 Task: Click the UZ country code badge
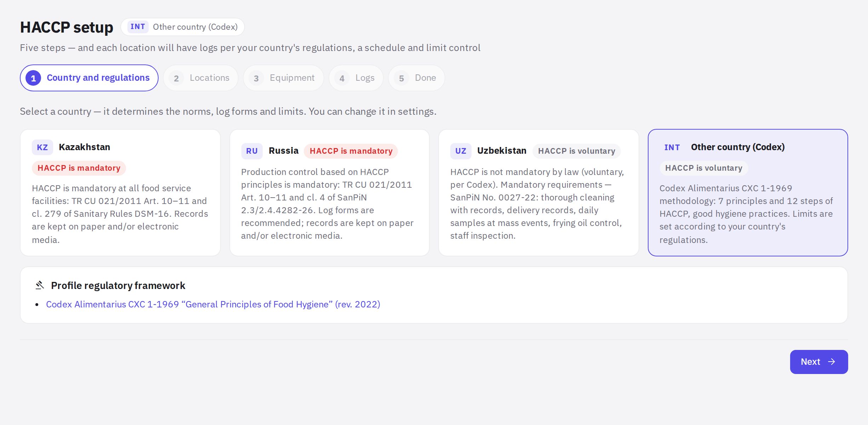click(461, 151)
